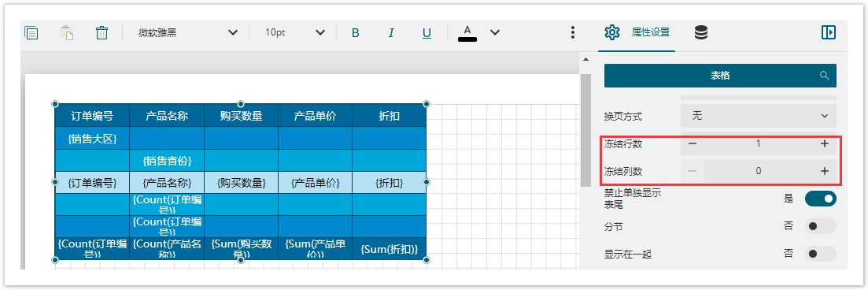Viewport: 868px width, 290px height.
Task: Open the 微软雅黑 font family dropdown
Action: click(188, 33)
